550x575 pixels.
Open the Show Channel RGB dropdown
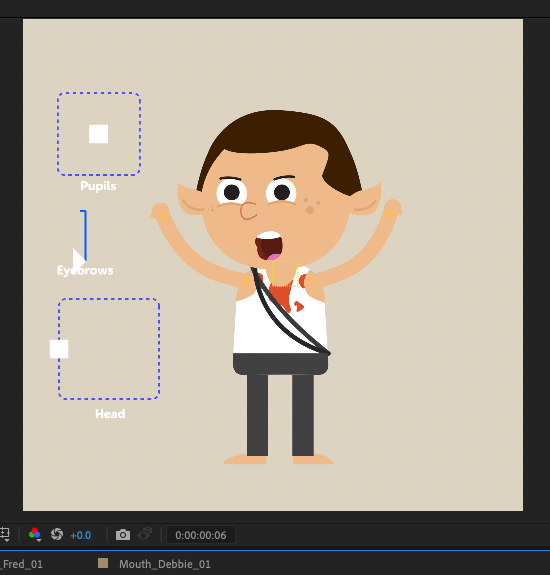35,535
